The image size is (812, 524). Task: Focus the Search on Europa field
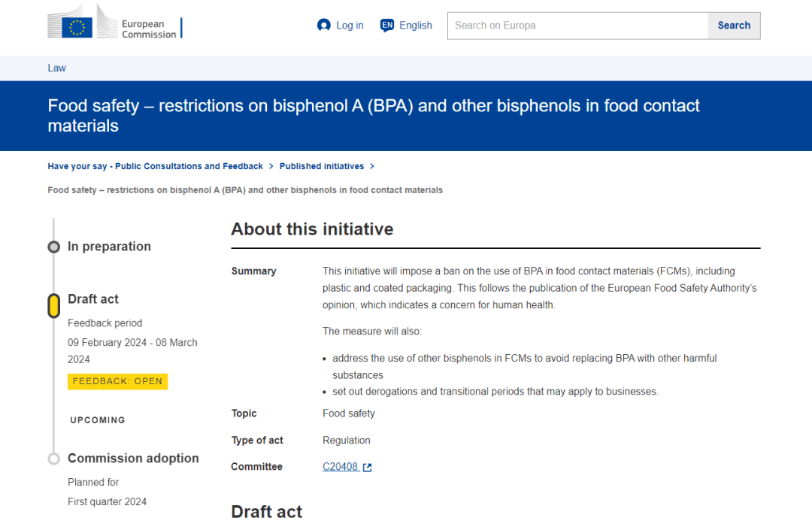(577, 26)
